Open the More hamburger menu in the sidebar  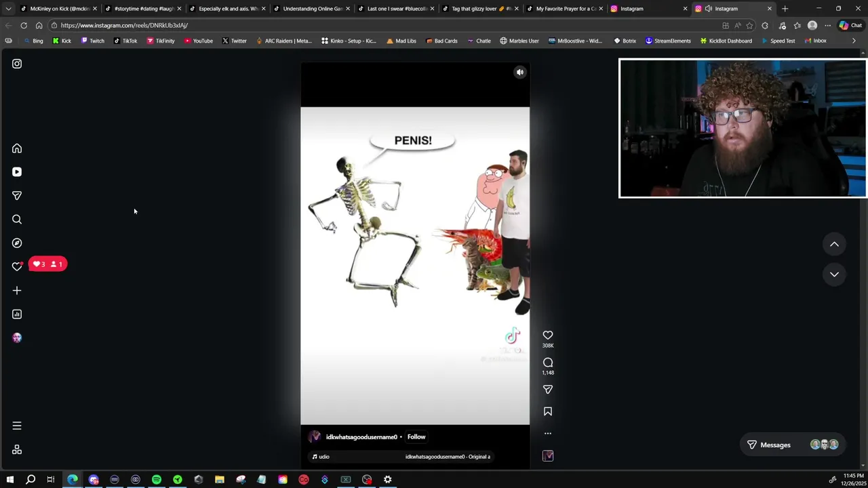point(17,426)
